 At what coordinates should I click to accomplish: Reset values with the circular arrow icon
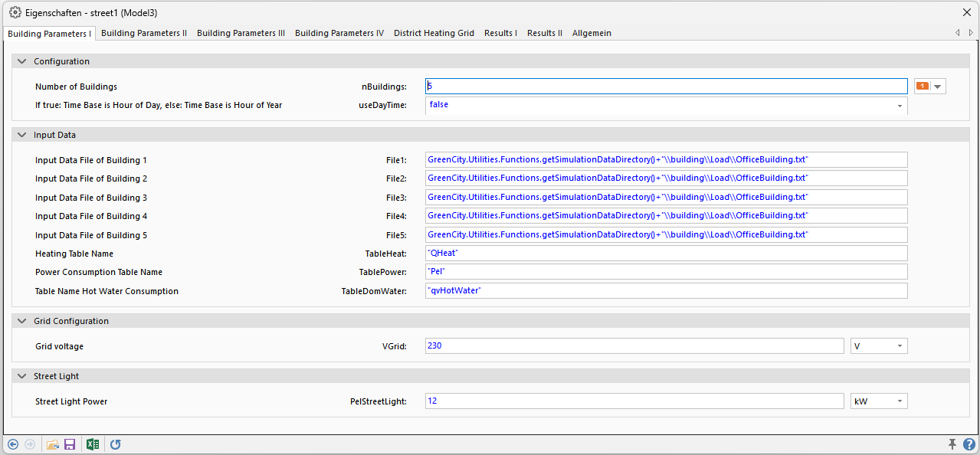pos(115,444)
